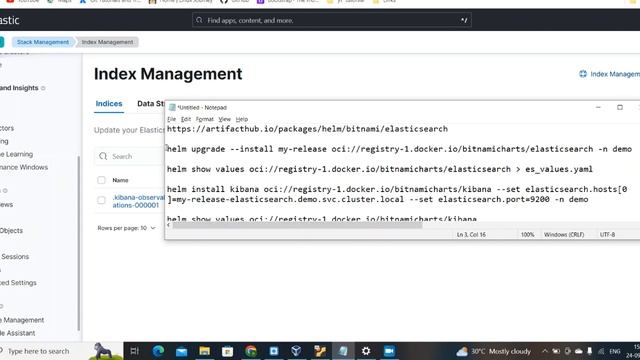Sort indices by Name column

(x=120, y=180)
